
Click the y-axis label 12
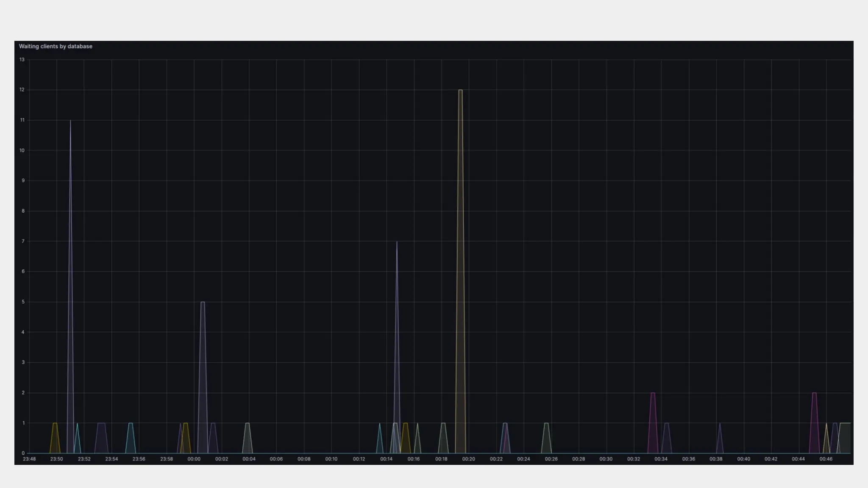(x=22, y=90)
